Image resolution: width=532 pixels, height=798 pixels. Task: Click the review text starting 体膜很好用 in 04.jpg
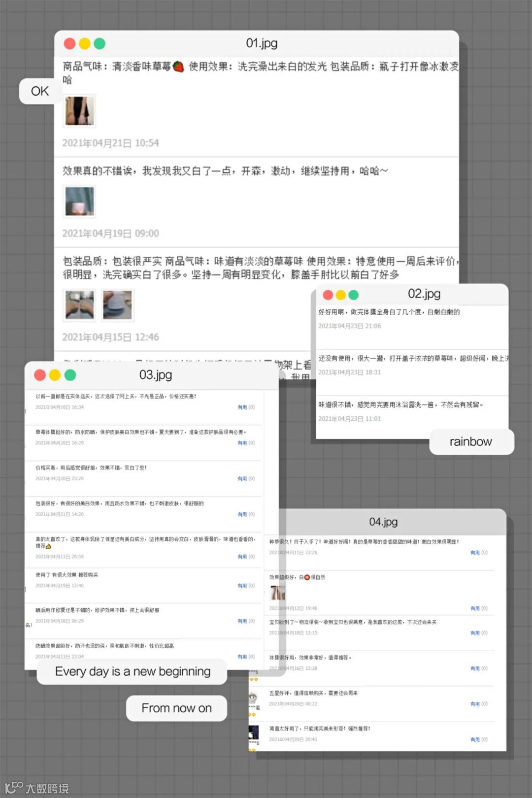tap(310, 658)
